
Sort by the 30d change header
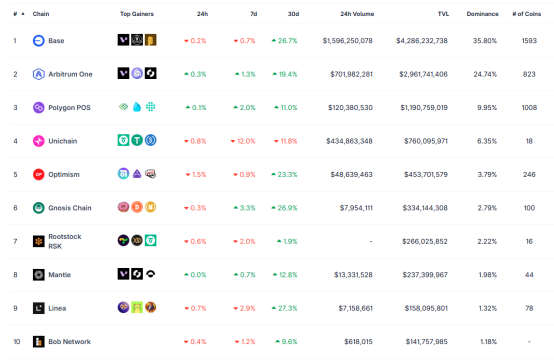[293, 14]
